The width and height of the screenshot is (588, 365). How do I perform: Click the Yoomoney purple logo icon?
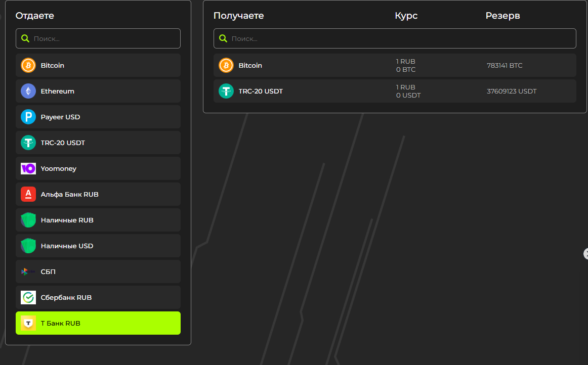28,168
